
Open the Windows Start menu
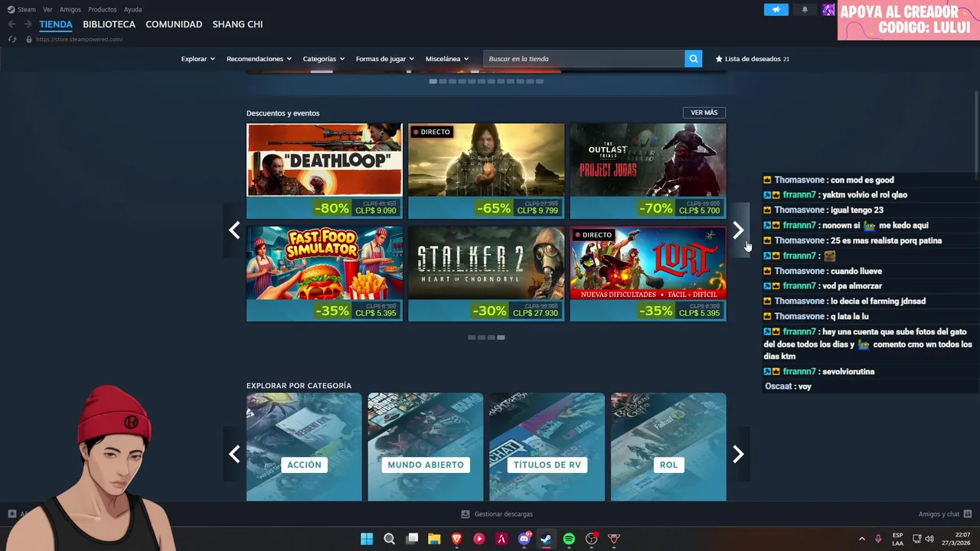click(367, 539)
